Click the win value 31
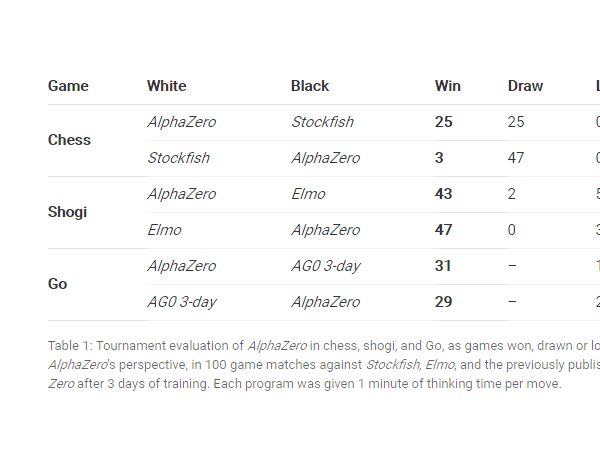 pos(443,266)
